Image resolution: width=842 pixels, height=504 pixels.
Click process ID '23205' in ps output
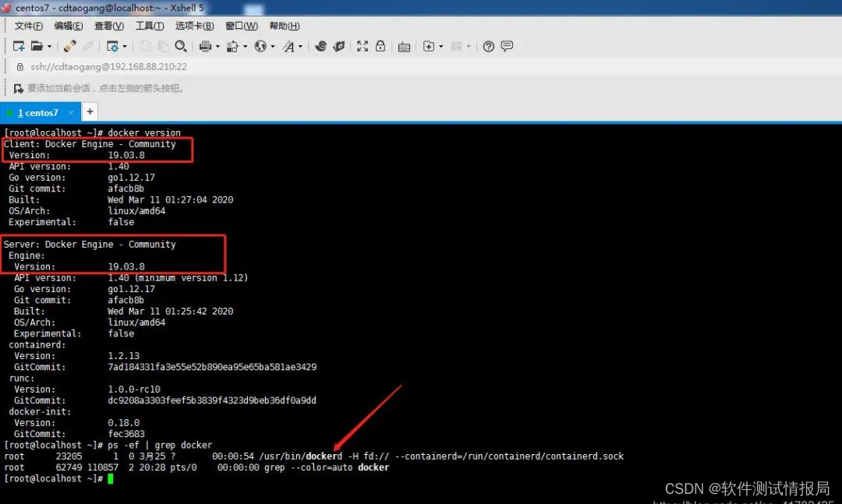(x=69, y=456)
